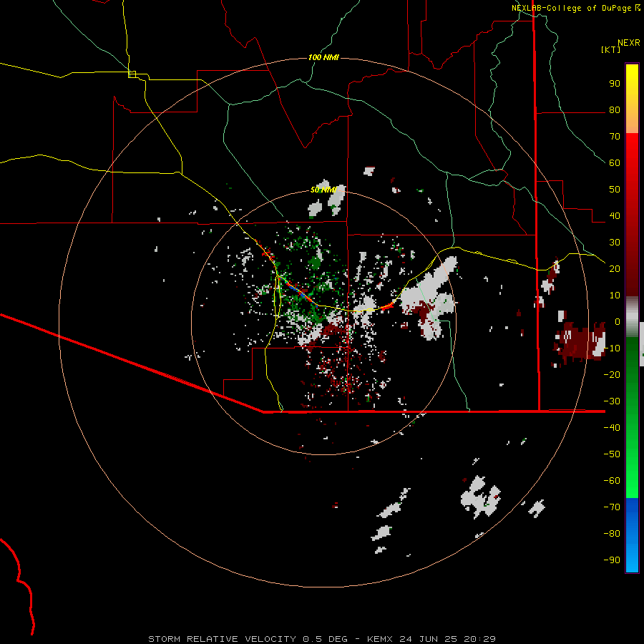Click the 80 value on velocity scale
644x644 pixels.
click(615, 109)
